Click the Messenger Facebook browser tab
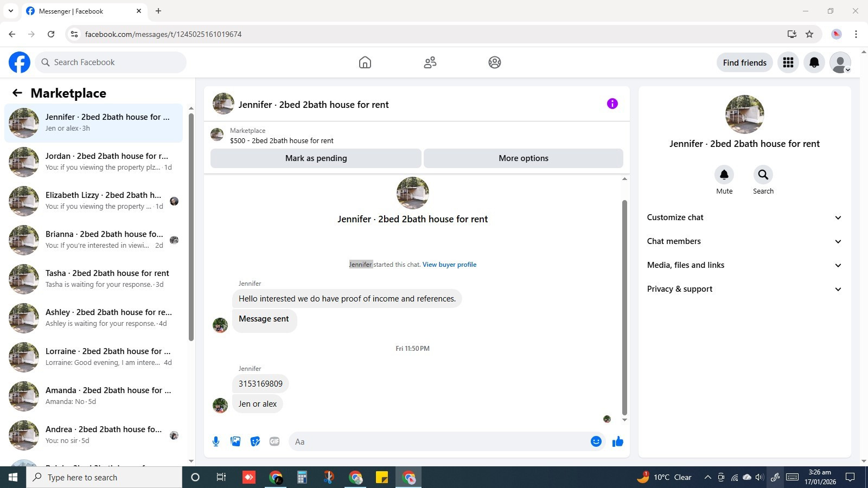 [x=84, y=11]
